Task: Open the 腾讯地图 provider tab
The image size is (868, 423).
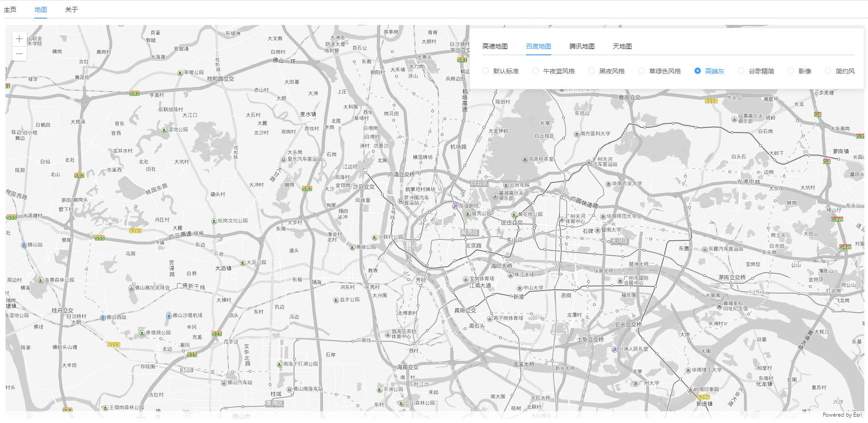Action: coord(581,46)
